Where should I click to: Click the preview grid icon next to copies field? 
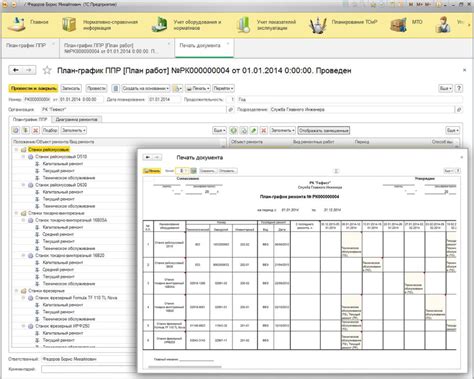(x=193, y=171)
